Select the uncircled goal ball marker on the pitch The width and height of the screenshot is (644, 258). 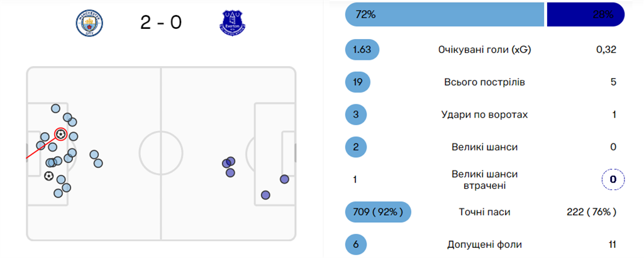[49, 176]
